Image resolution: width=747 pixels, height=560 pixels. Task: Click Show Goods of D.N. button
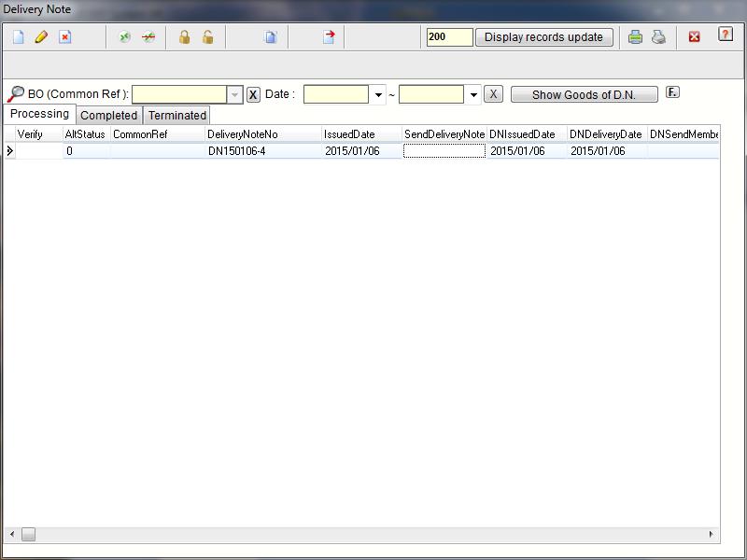pos(585,94)
